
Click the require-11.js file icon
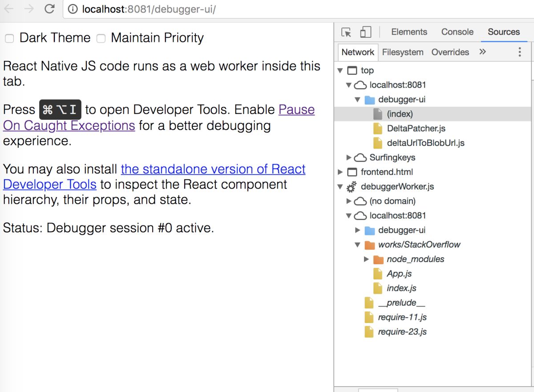coord(369,317)
